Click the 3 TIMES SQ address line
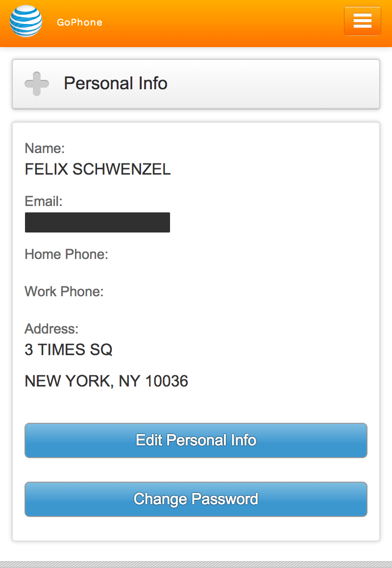The image size is (392, 568). coord(69,350)
